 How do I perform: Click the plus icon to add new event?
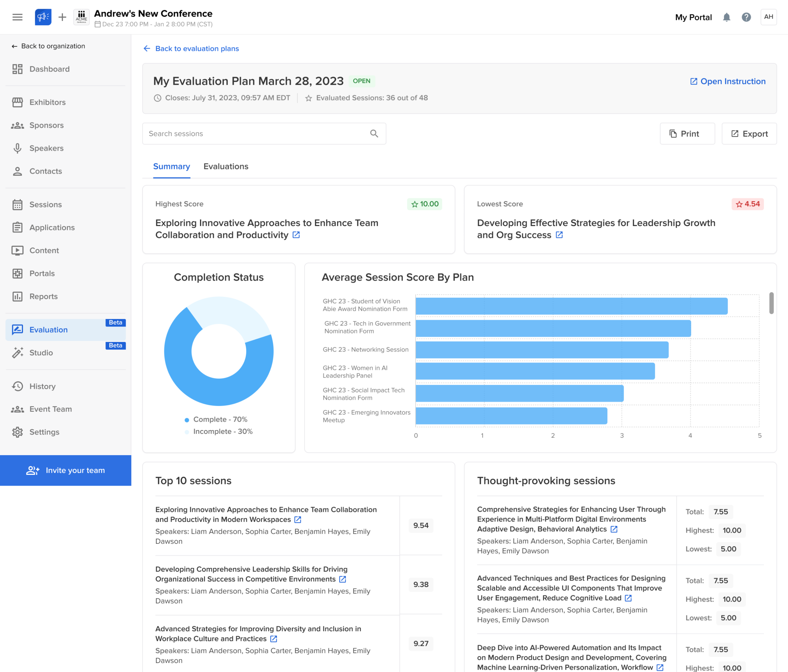(x=62, y=17)
